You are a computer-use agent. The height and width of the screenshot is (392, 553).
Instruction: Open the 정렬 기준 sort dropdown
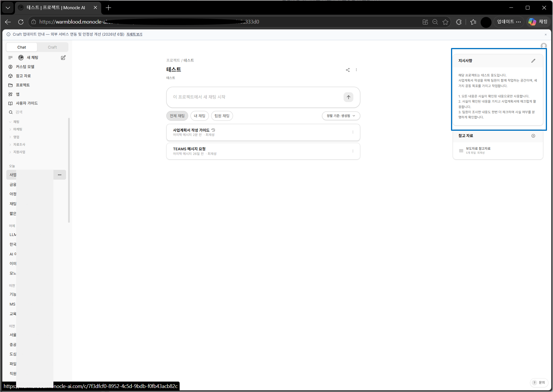pos(341,116)
